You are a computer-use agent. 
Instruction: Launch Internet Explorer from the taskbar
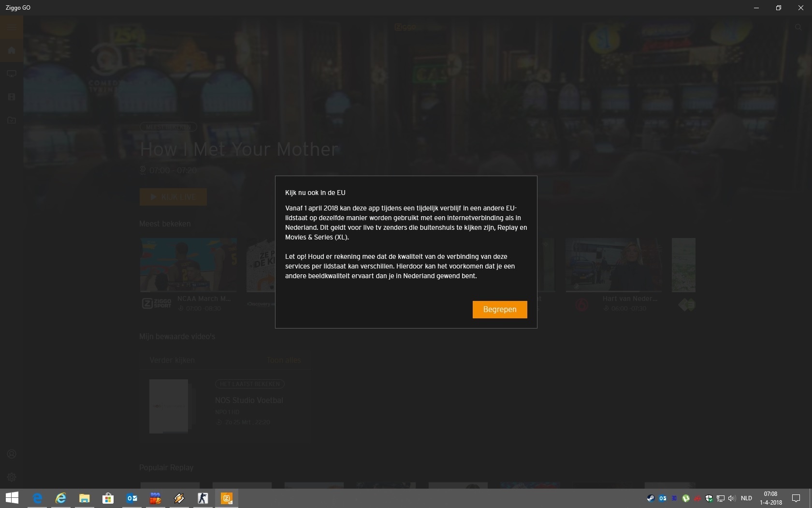point(61,498)
